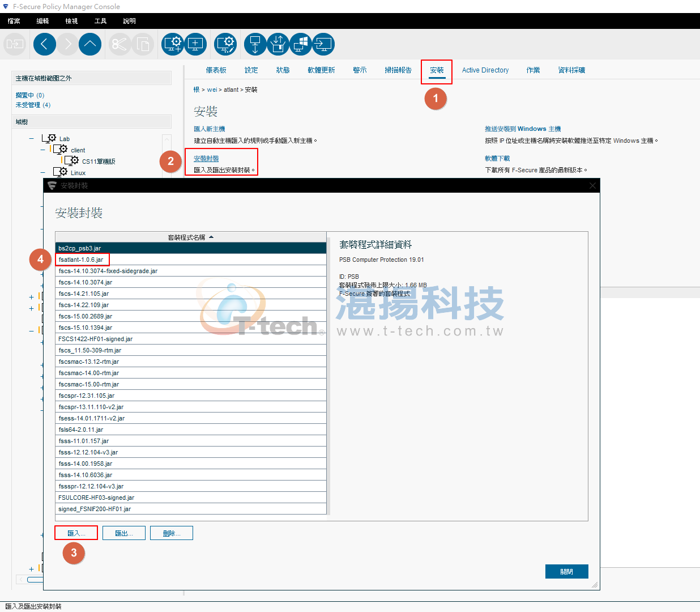Screen dimensions: 700x612
Task: Switch to the 儀表板 tab
Action: (216, 70)
